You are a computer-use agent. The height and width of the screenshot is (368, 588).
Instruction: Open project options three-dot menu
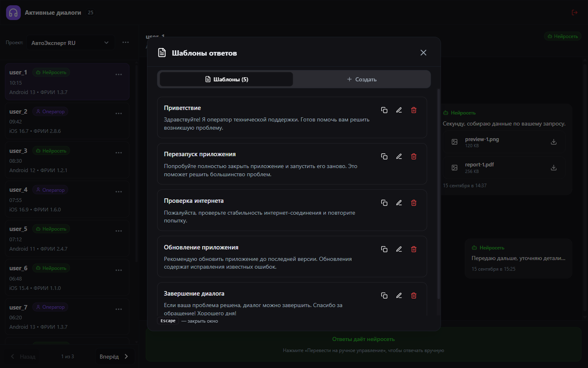tap(125, 43)
